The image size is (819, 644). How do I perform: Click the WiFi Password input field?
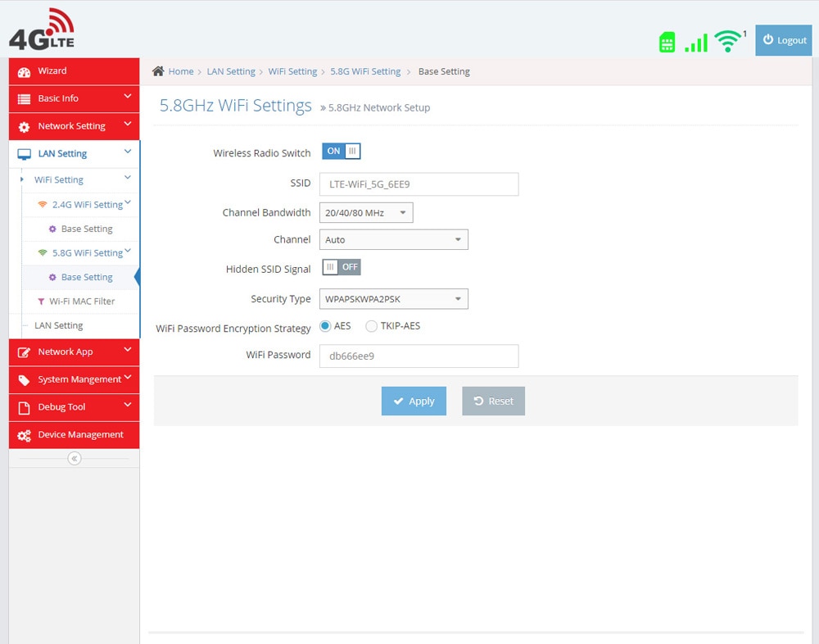(419, 356)
